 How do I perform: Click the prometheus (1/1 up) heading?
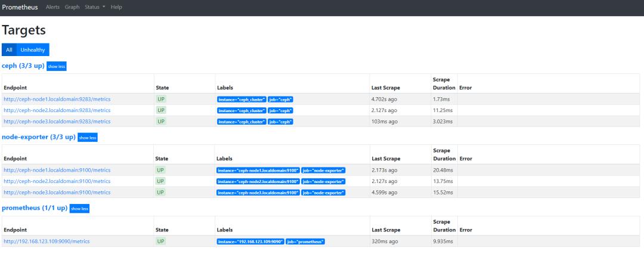35,208
